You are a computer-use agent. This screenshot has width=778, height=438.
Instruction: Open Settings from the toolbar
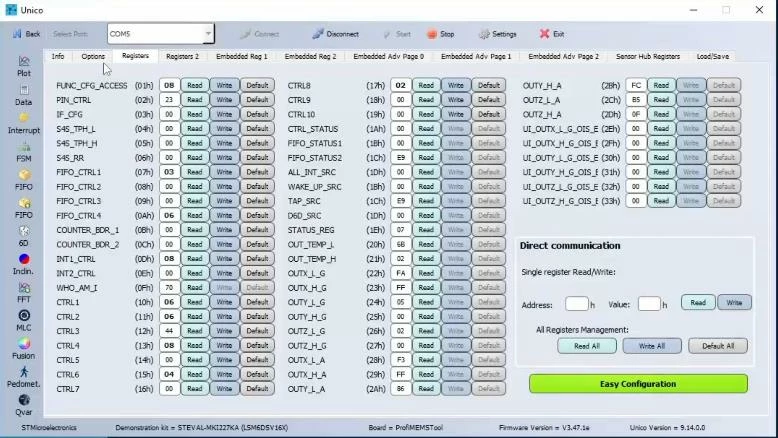pyautogui.click(x=498, y=34)
